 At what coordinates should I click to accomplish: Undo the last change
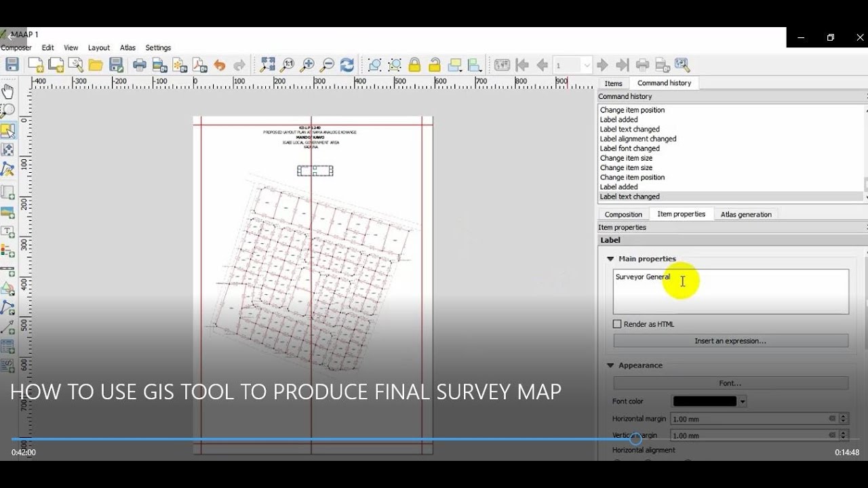tap(220, 65)
